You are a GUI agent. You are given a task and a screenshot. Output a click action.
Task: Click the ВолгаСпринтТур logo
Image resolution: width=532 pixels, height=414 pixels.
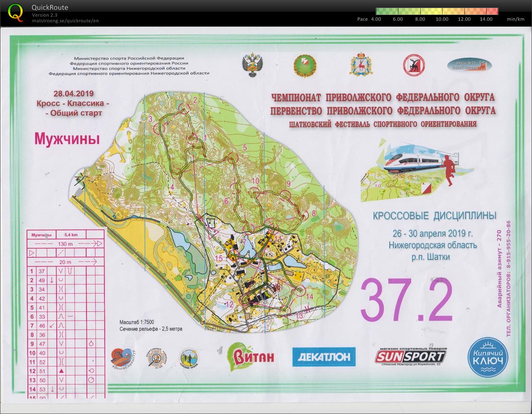pyautogui.click(x=123, y=358)
